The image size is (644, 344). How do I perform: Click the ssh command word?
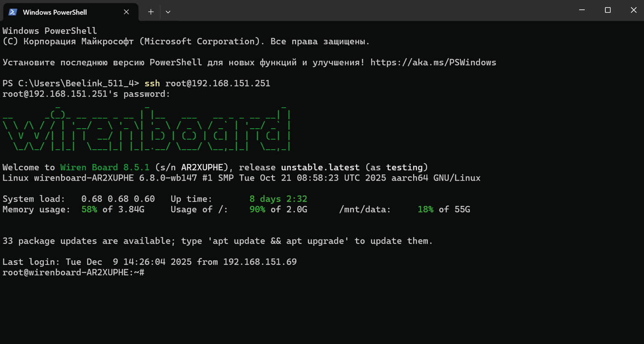click(152, 83)
